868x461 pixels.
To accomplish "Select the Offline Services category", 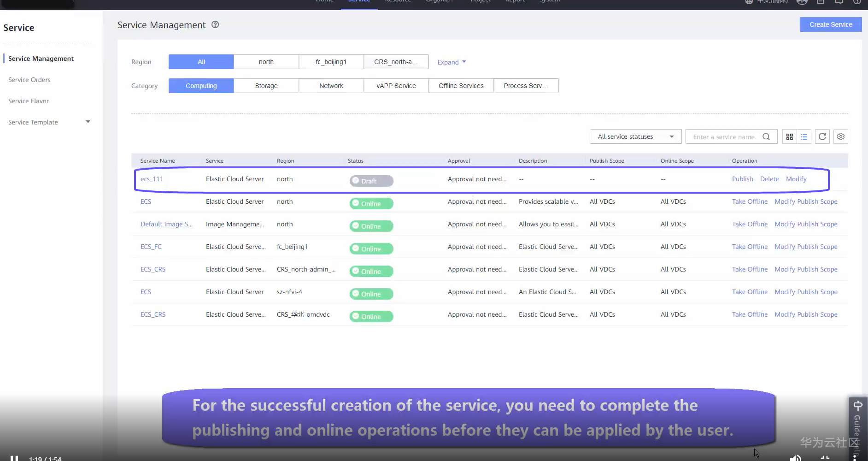I will click(x=461, y=86).
